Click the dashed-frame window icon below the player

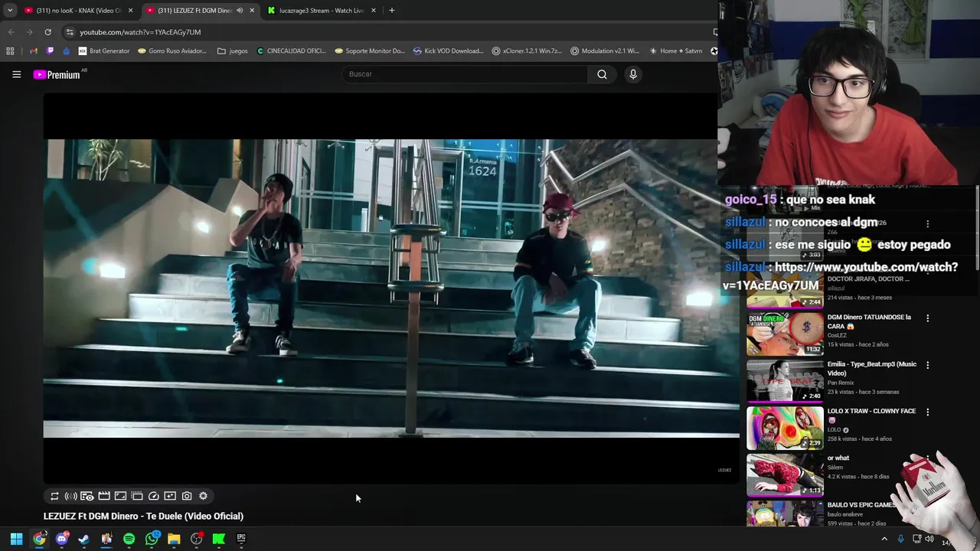[x=137, y=496]
